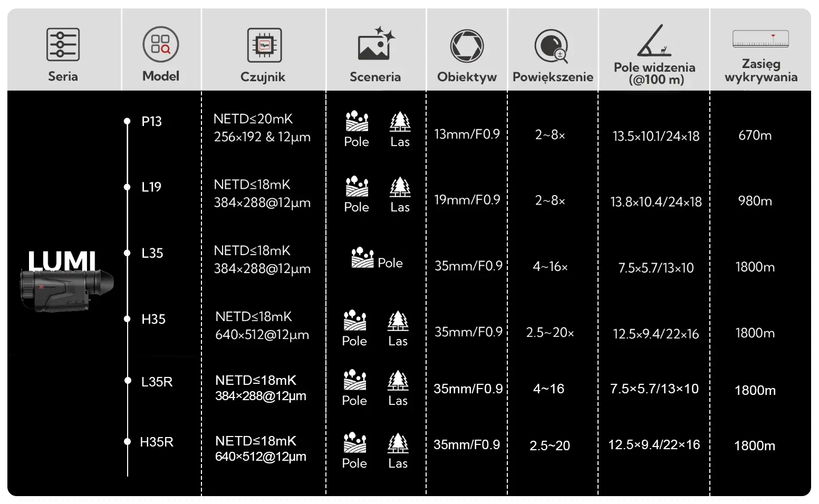819x504 pixels.
Task: Click the Las forest icon in P13 row
Action: tap(400, 121)
